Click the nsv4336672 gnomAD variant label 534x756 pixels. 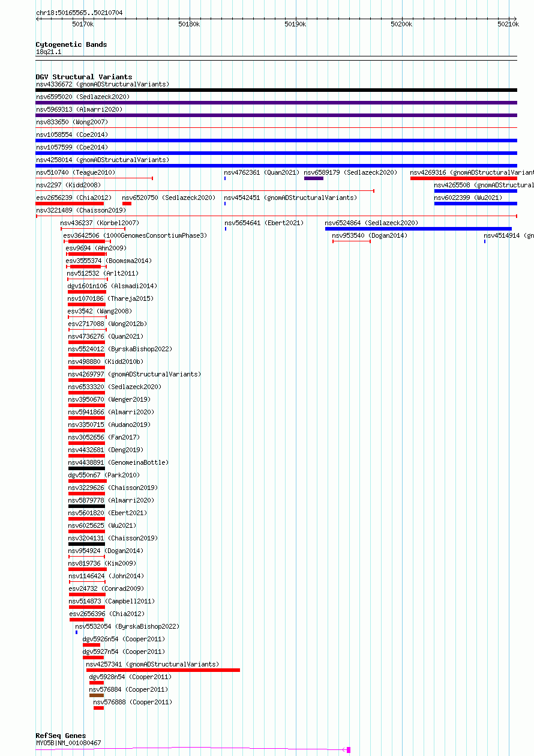[103, 84]
